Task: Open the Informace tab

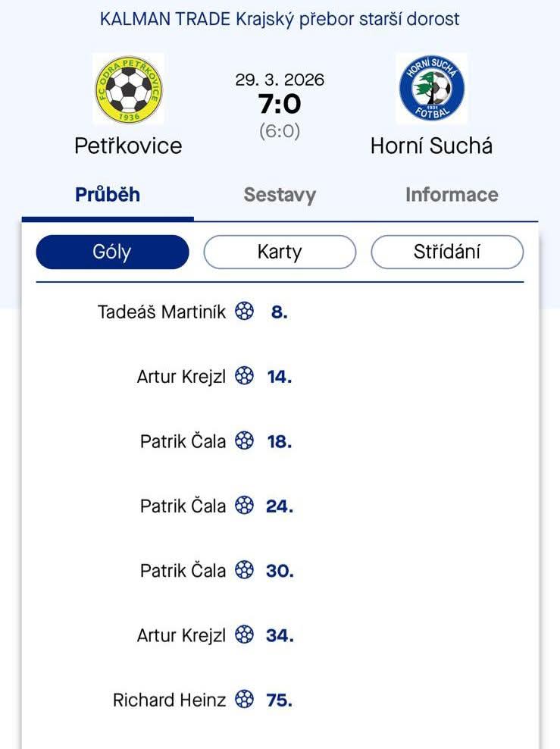Action: click(452, 195)
